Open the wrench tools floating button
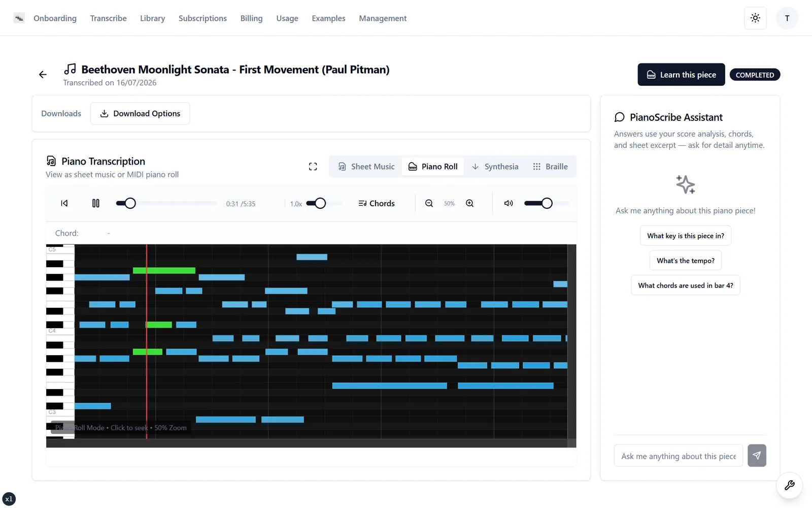 pyautogui.click(x=789, y=485)
